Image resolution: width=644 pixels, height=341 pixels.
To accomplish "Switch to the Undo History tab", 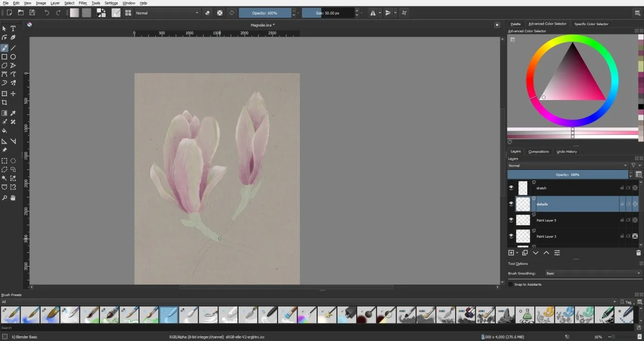I will pyautogui.click(x=566, y=152).
